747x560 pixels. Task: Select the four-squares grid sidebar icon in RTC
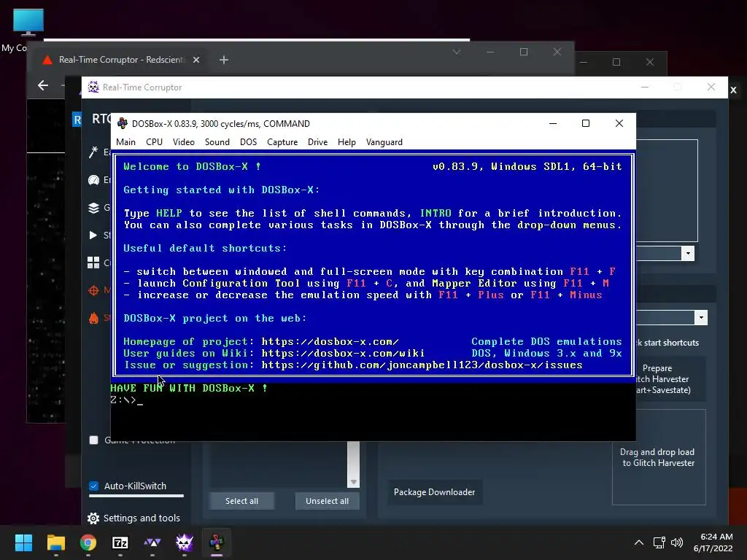click(x=93, y=262)
